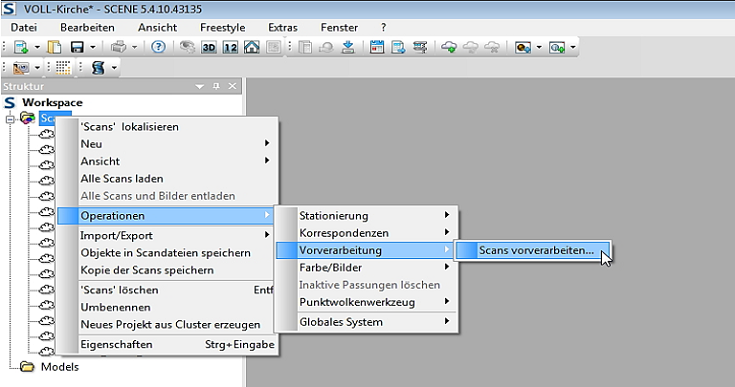The image size is (735, 387).
Task: Click the document with blue arrow icon
Action: pos(398,47)
